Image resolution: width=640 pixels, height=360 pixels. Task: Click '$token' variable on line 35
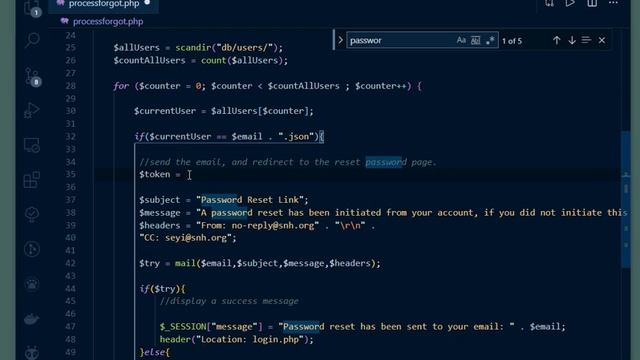[155, 174]
